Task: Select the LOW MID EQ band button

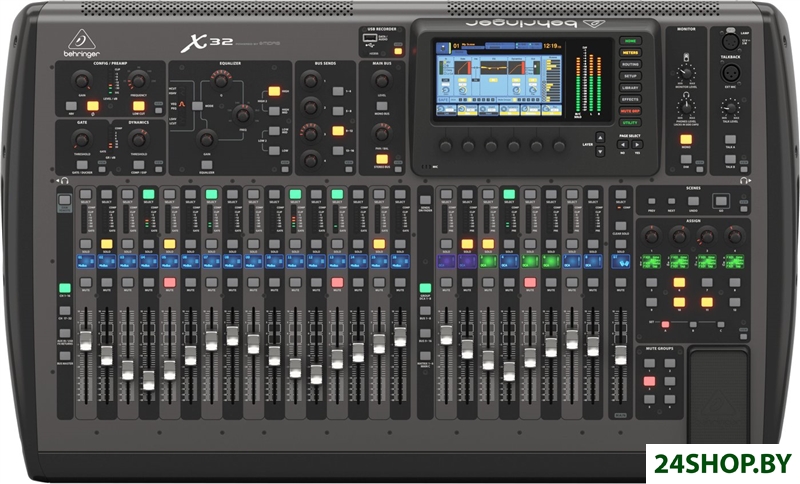Action: [x=274, y=131]
